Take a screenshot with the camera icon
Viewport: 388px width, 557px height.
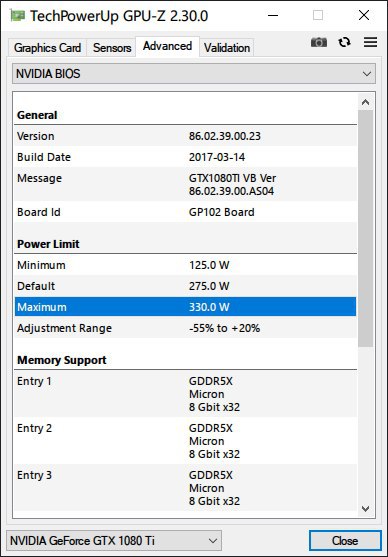[319, 42]
